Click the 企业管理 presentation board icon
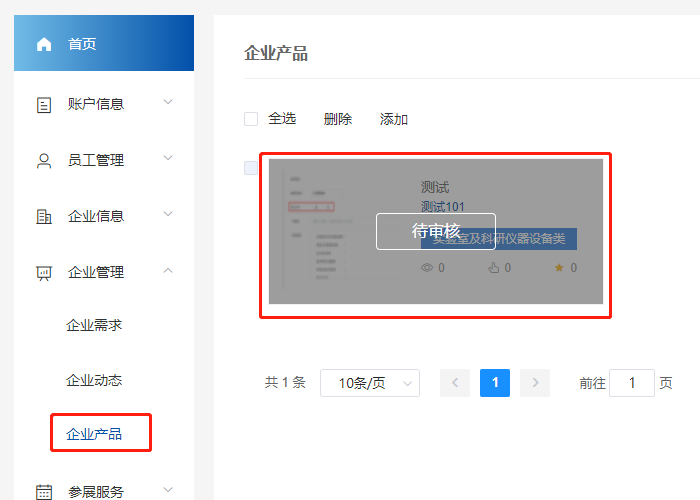Viewport: 700px width, 500px height. coord(43,272)
